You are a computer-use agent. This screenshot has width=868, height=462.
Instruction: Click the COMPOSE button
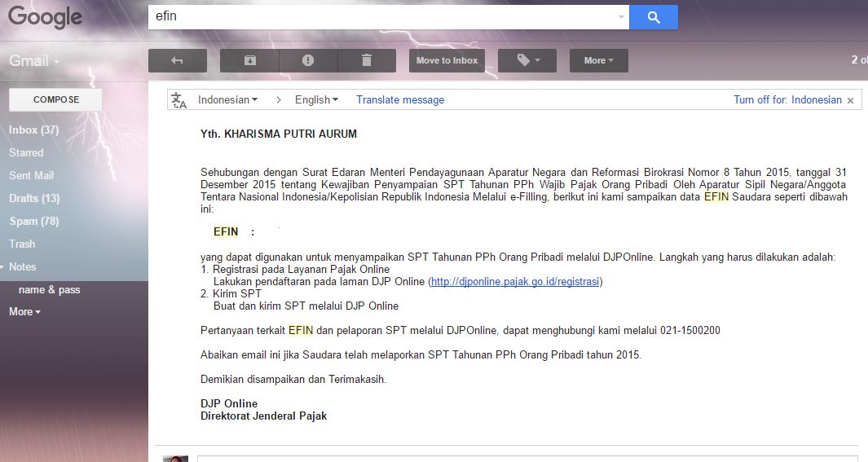[56, 99]
